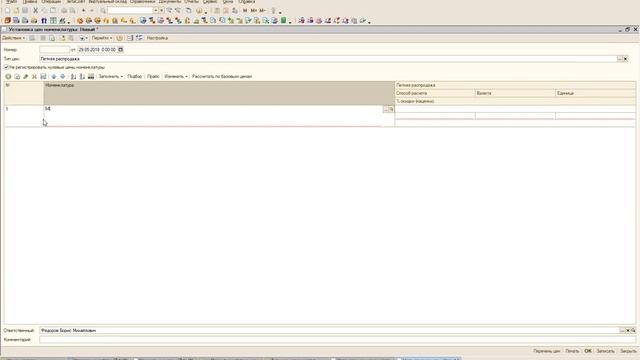The width and height of the screenshot is (640, 360).
Task: Open the Заполнить dropdown menu
Action: coord(110,76)
